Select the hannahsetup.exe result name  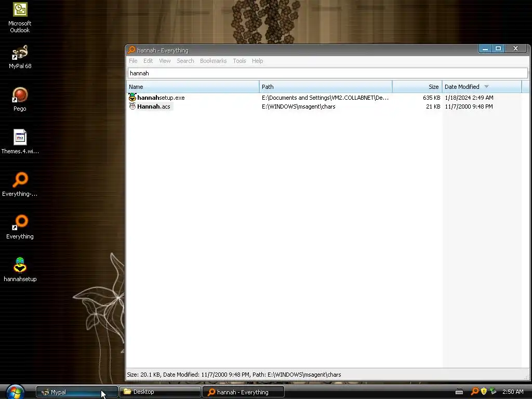click(161, 97)
